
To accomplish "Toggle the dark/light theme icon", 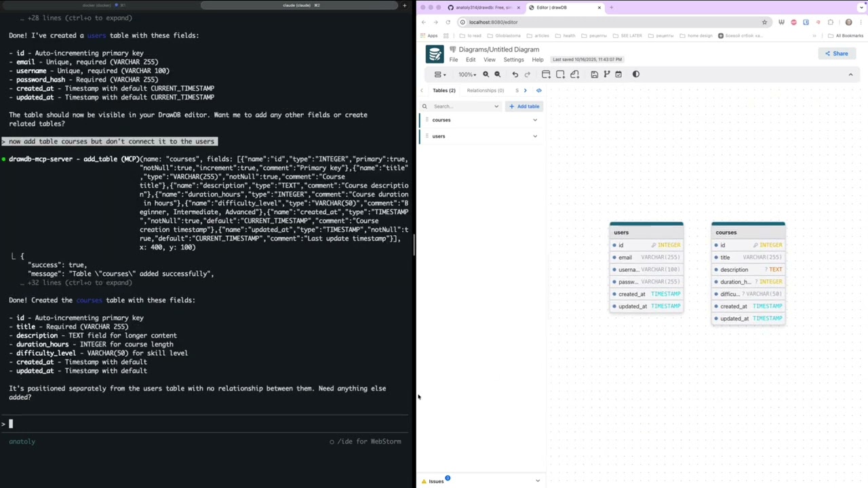I will (x=635, y=75).
